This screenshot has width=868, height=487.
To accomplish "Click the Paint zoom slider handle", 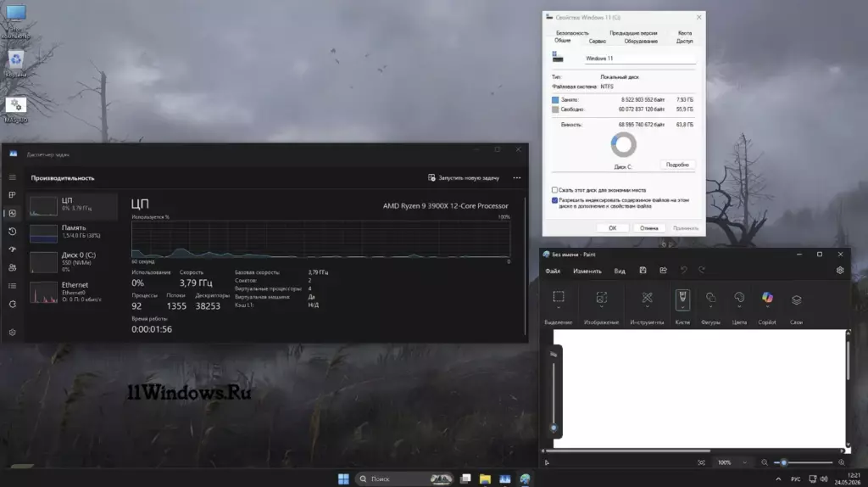I will tap(783, 462).
